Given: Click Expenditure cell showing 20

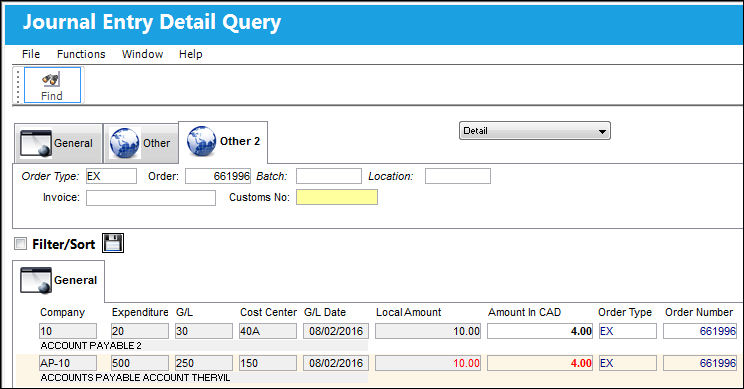Looking at the screenshot, I should (140, 331).
